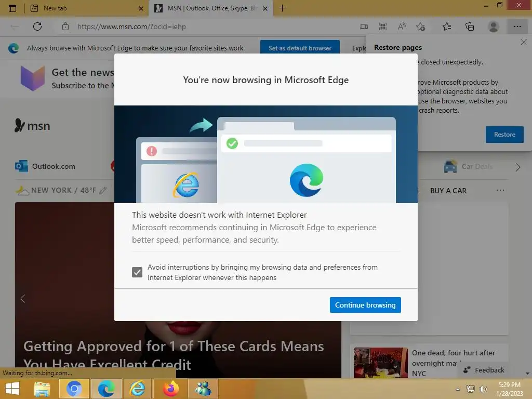532x399 pixels.
Task: Click the Edge logo in notification bar
Action: (14, 48)
